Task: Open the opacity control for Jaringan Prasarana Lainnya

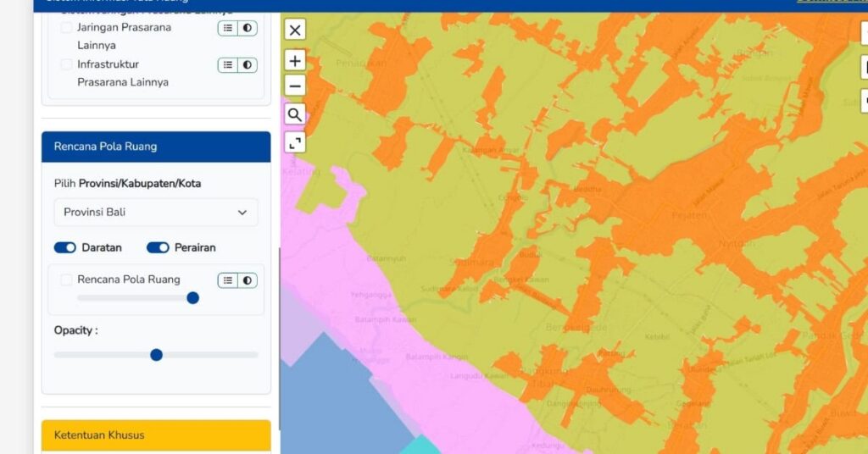Action: tap(248, 28)
